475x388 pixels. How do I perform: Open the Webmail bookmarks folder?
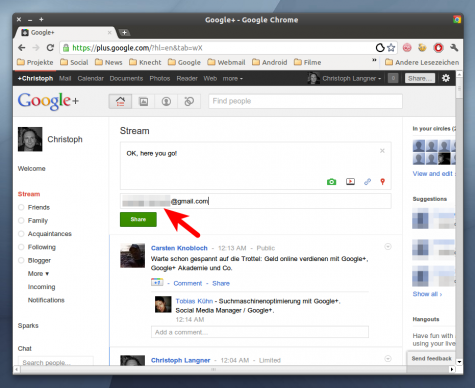pos(226,62)
